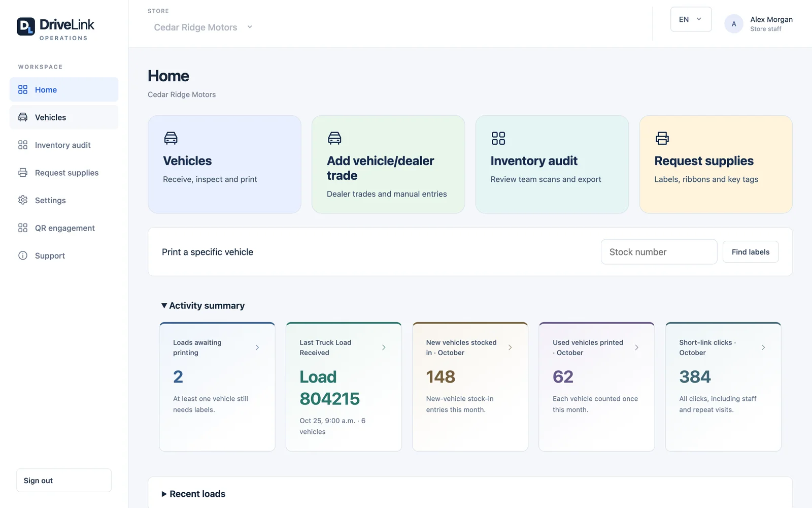The height and width of the screenshot is (508, 812).
Task: Open Loads awaiting printing chevron arrow
Action: click(x=257, y=347)
